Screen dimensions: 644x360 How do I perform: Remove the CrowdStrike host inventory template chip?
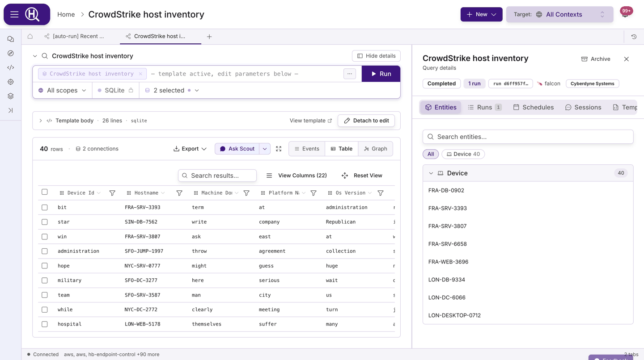140,74
